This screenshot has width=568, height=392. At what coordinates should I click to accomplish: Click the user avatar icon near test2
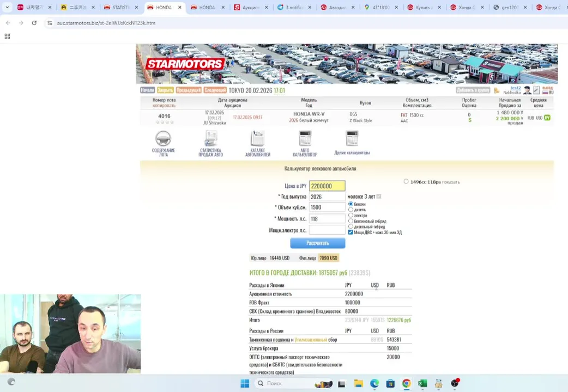pyautogui.click(x=527, y=90)
